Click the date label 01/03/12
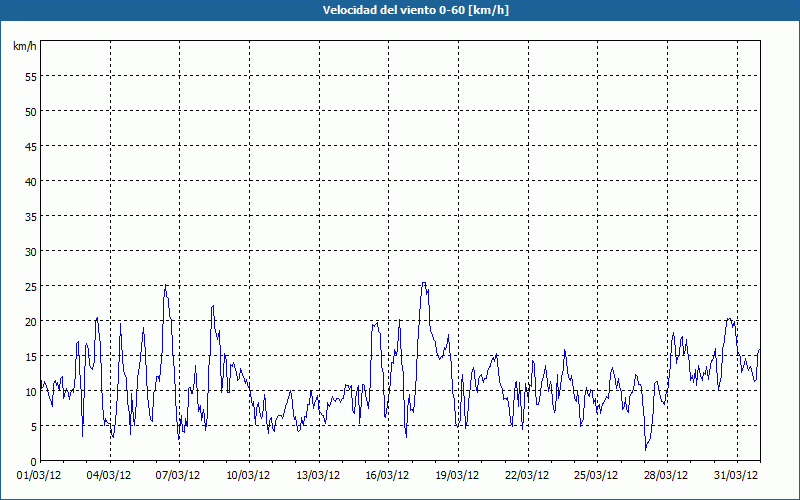 click(39, 475)
